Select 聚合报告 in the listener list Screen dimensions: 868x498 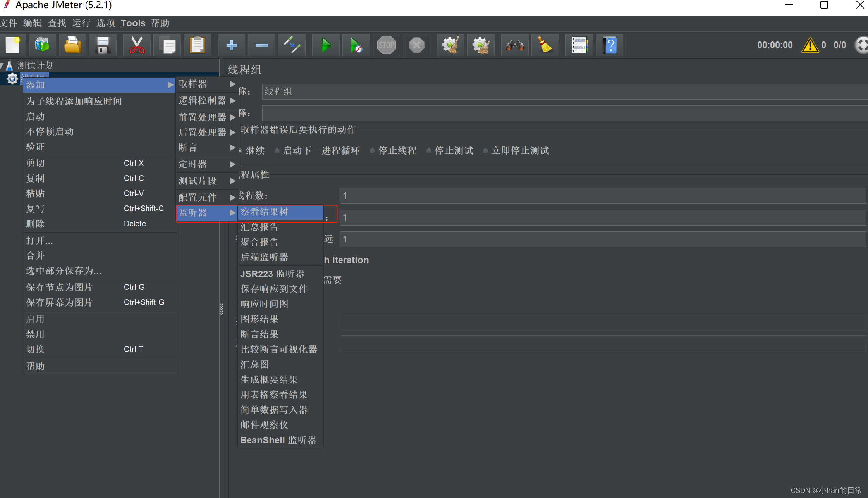click(x=260, y=242)
